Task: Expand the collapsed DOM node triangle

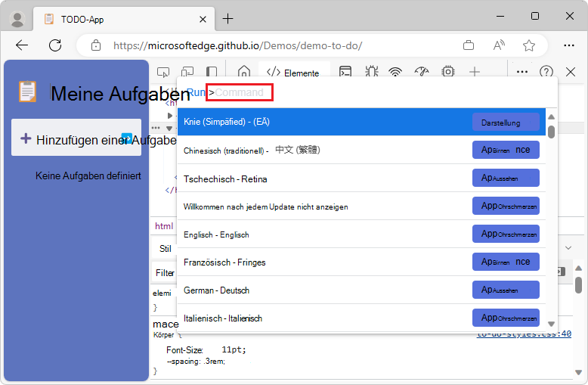Action: (170, 116)
